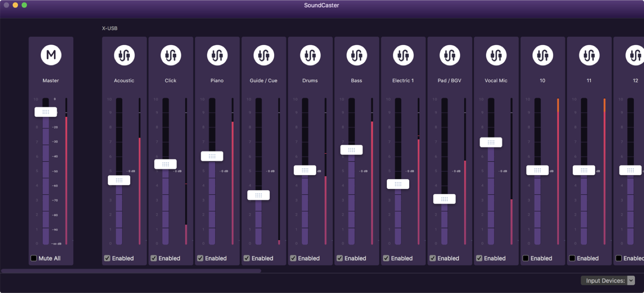Click the Pad / BGV channel icon
The height and width of the screenshot is (293, 644).
pos(450,55)
